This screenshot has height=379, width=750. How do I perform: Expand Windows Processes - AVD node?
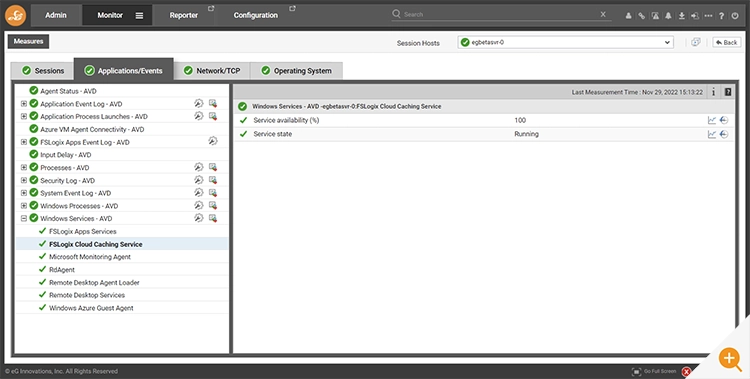coord(23,206)
